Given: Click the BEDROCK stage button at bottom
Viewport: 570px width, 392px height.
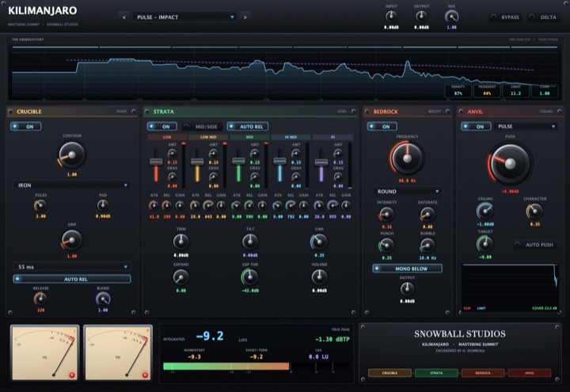Looking at the screenshot, I should click(483, 373).
